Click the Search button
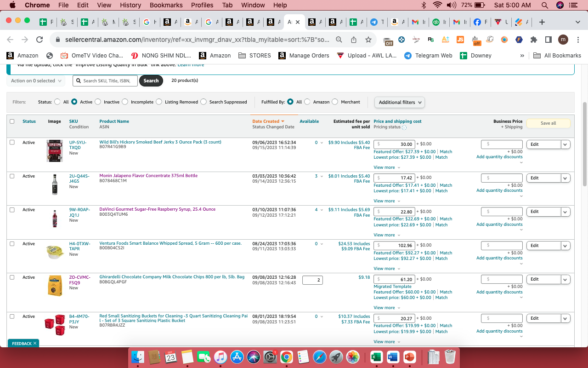The height and width of the screenshot is (368, 588). point(151,80)
